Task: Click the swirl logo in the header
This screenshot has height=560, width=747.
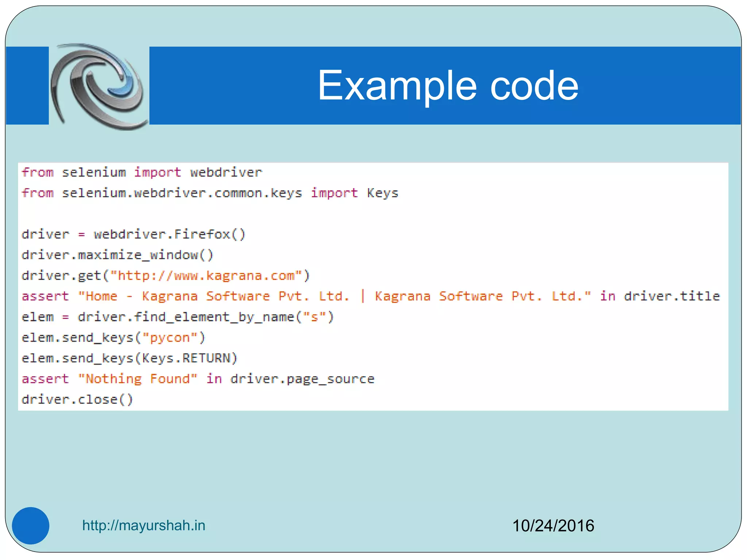Action: [99, 86]
